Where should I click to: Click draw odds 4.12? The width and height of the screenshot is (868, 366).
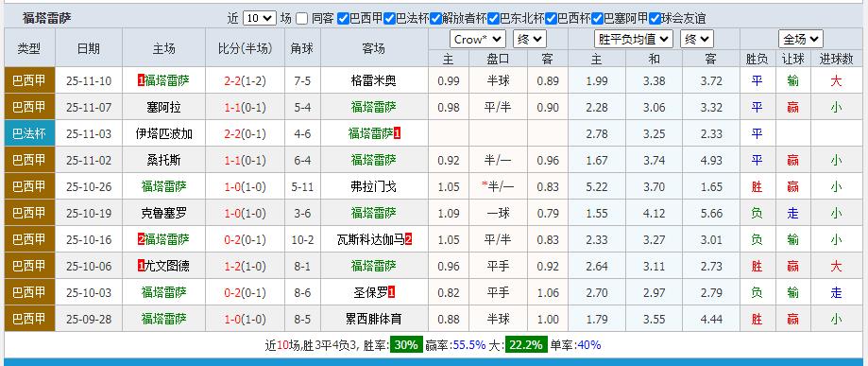point(654,213)
